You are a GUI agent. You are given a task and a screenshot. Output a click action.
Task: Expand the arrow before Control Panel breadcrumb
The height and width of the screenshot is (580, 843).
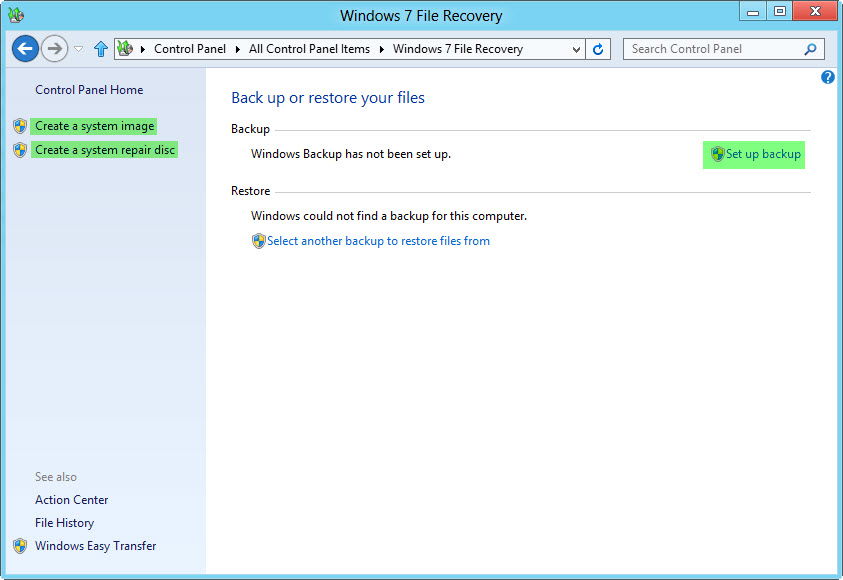tap(143, 49)
